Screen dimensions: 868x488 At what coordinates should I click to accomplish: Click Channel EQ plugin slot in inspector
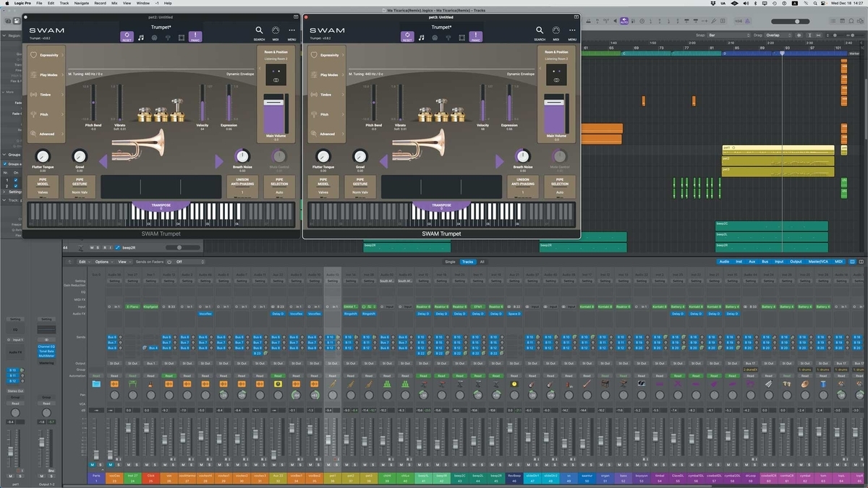pyautogui.click(x=46, y=347)
